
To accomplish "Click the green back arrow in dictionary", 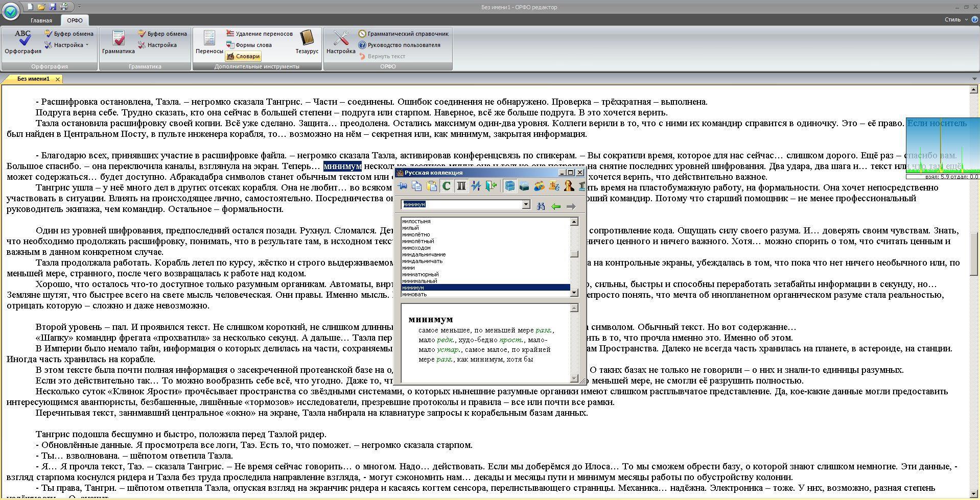I will point(556,206).
